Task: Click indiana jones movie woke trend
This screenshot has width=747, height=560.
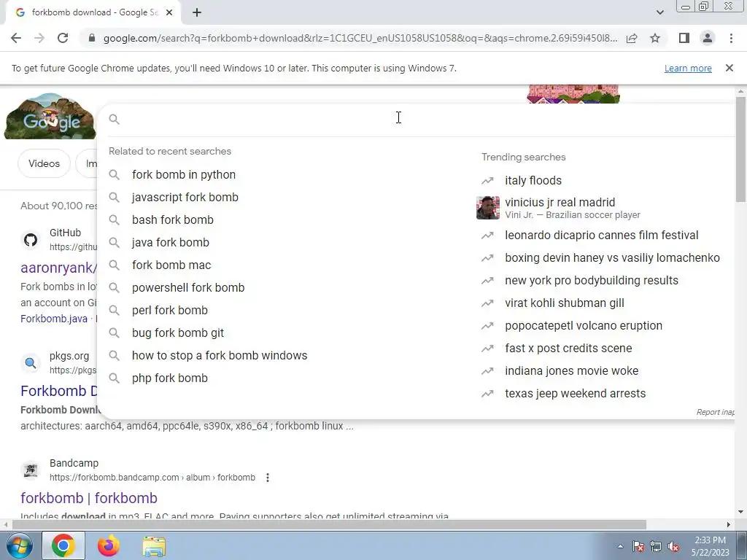Action: point(572,371)
